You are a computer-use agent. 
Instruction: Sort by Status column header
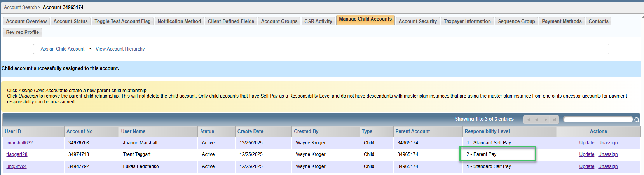pos(216,131)
